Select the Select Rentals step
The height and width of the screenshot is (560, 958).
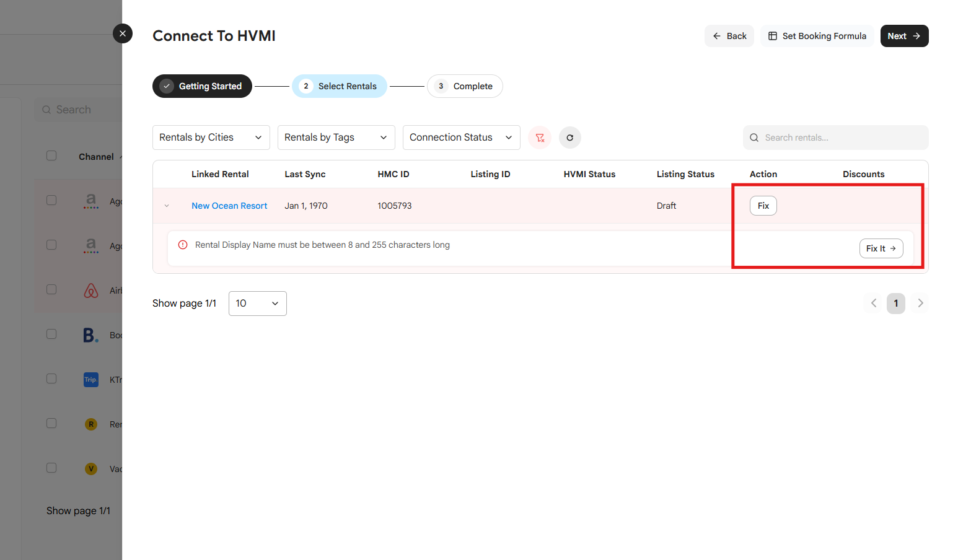pyautogui.click(x=340, y=86)
